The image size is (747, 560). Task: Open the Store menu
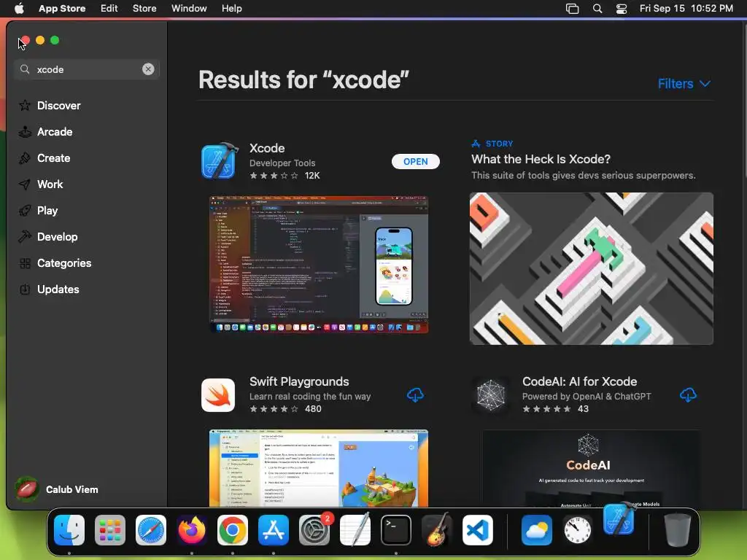(144, 8)
